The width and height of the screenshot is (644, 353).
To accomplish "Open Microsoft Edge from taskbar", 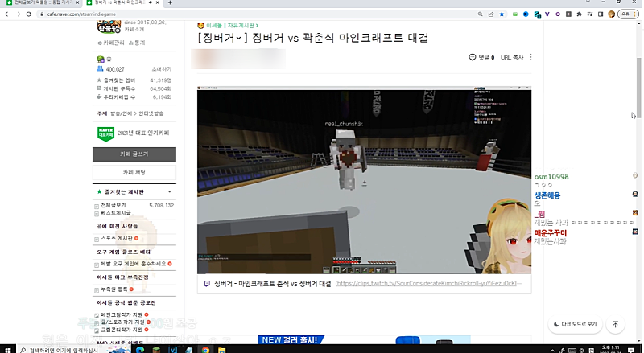I will coord(139,350).
